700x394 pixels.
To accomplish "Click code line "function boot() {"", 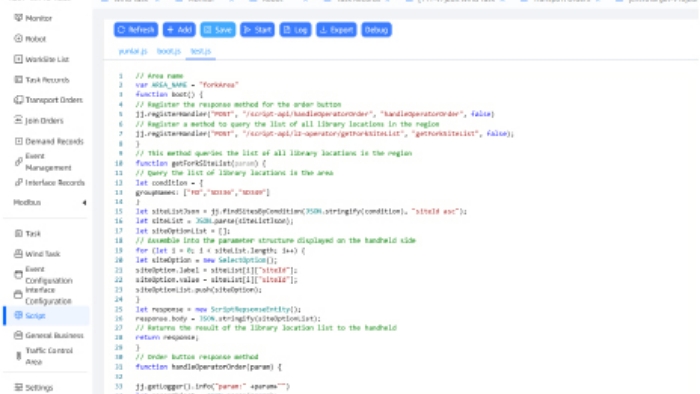I will click(x=169, y=95).
